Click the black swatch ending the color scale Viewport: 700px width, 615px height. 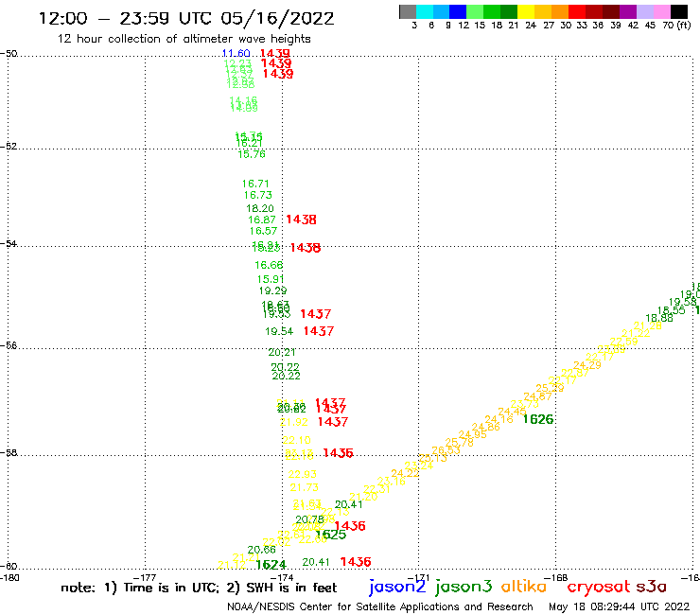tap(678, 11)
